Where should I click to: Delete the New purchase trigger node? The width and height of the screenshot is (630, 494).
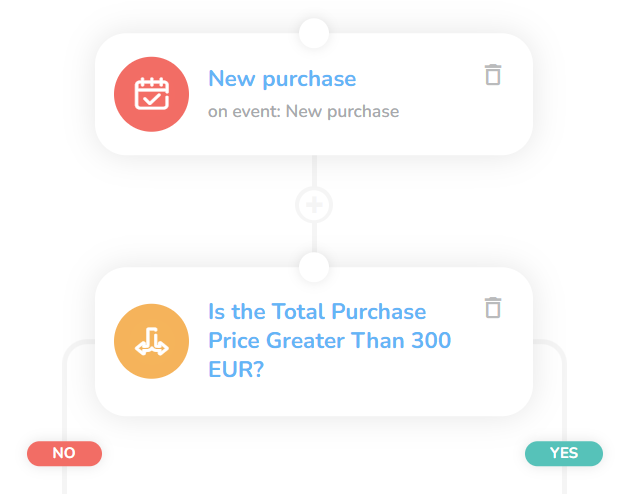coord(493,75)
